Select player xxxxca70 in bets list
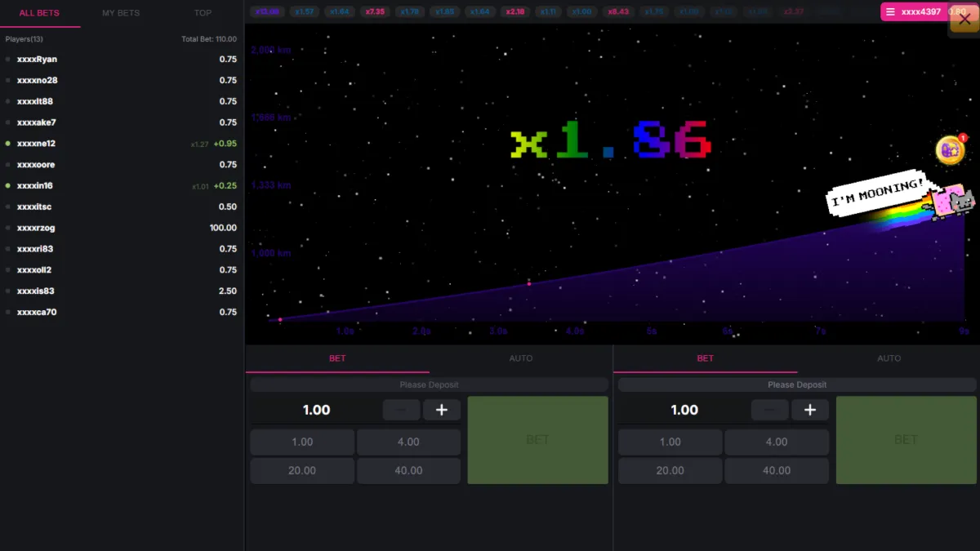Screen dimensions: 980x551 pos(122,312)
